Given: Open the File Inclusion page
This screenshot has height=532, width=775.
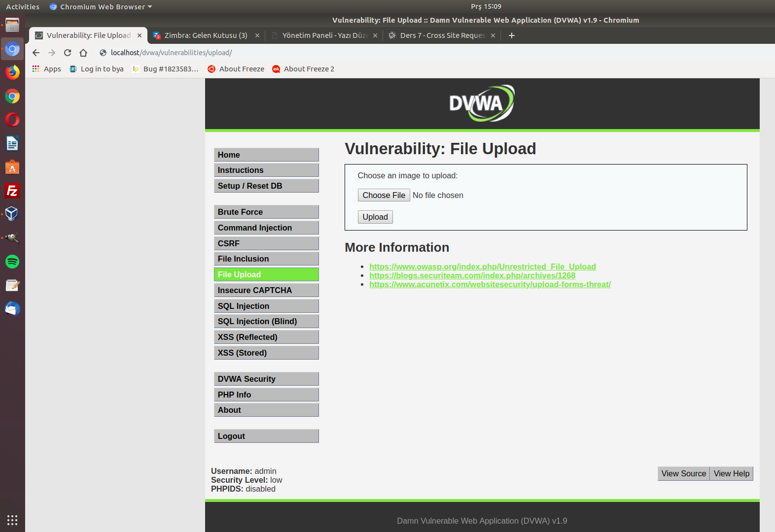Looking at the screenshot, I should 266,259.
